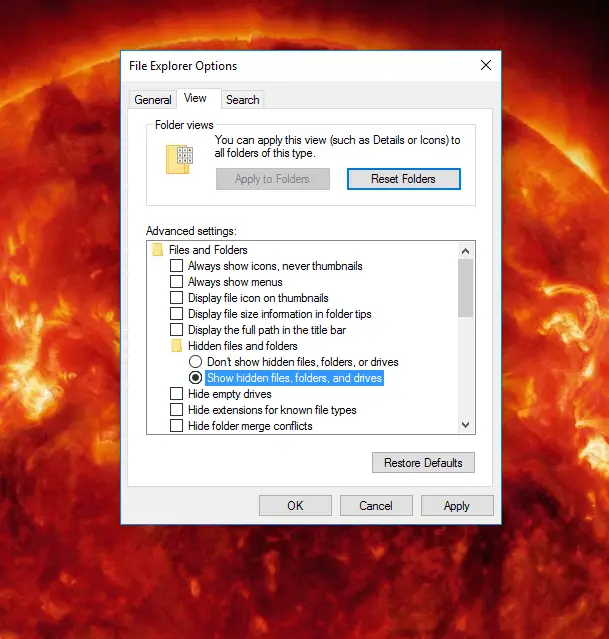The width and height of the screenshot is (609, 639).
Task: Select Show hidden files, folders, and drives radio
Action: [195, 378]
